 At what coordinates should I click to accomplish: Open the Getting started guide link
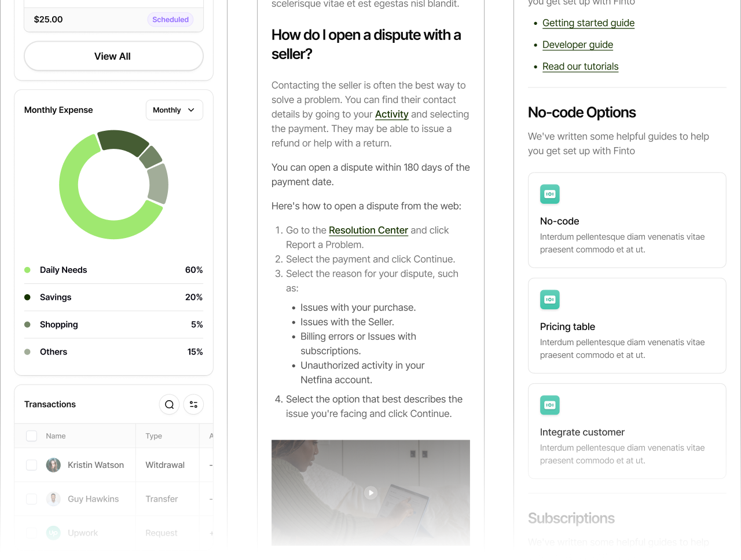coord(588,23)
